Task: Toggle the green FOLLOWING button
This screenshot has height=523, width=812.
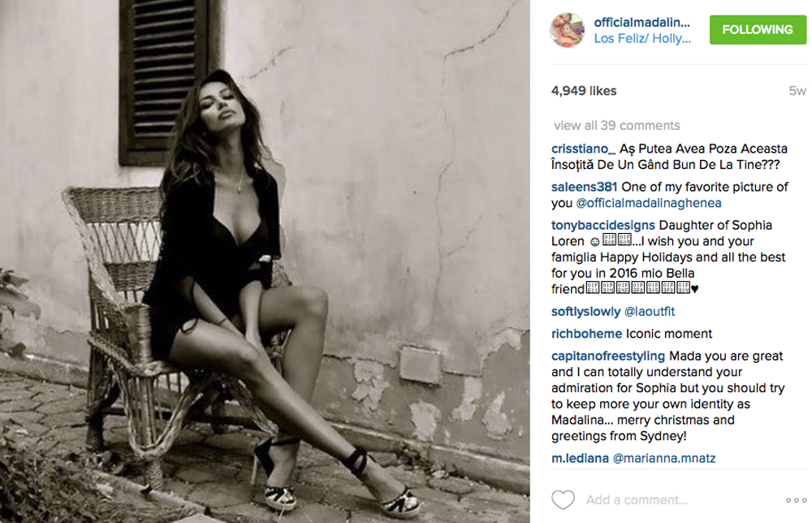Action: coord(758,29)
